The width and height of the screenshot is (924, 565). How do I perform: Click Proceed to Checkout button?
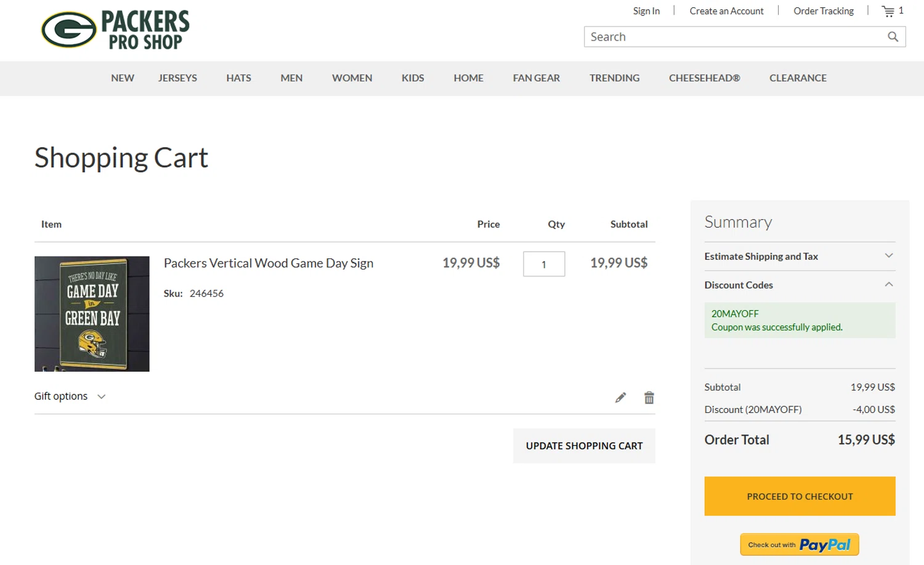[x=800, y=496]
